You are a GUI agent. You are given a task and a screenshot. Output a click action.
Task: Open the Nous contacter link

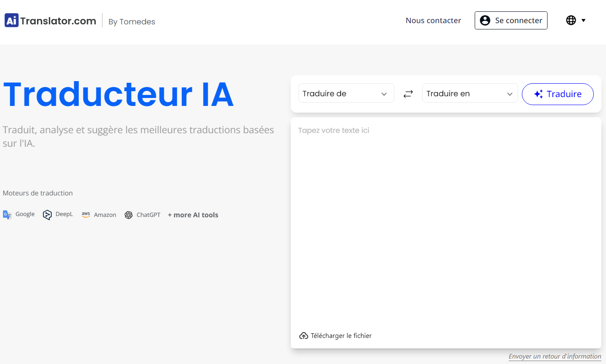pyautogui.click(x=433, y=20)
